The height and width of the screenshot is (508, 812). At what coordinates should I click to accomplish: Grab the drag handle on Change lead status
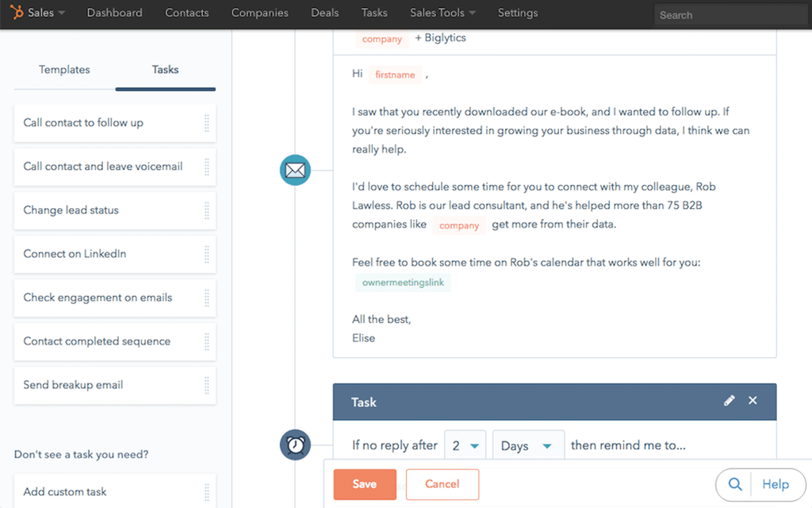click(207, 210)
